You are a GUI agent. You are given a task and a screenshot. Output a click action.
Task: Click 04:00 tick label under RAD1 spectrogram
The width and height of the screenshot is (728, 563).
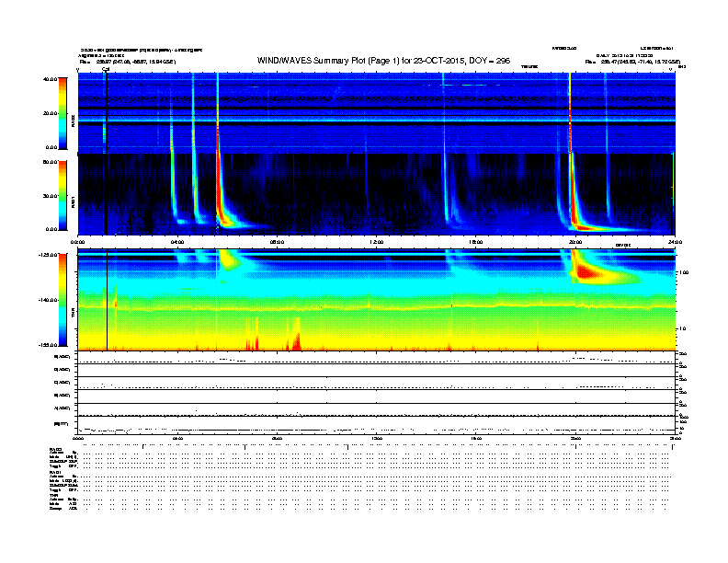click(x=177, y=242)
